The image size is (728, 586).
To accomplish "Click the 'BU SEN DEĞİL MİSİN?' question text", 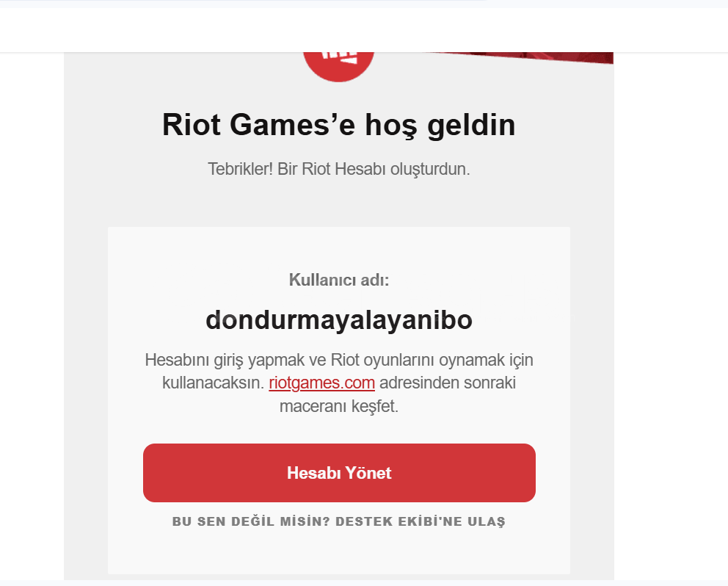I will pos(251,521).
